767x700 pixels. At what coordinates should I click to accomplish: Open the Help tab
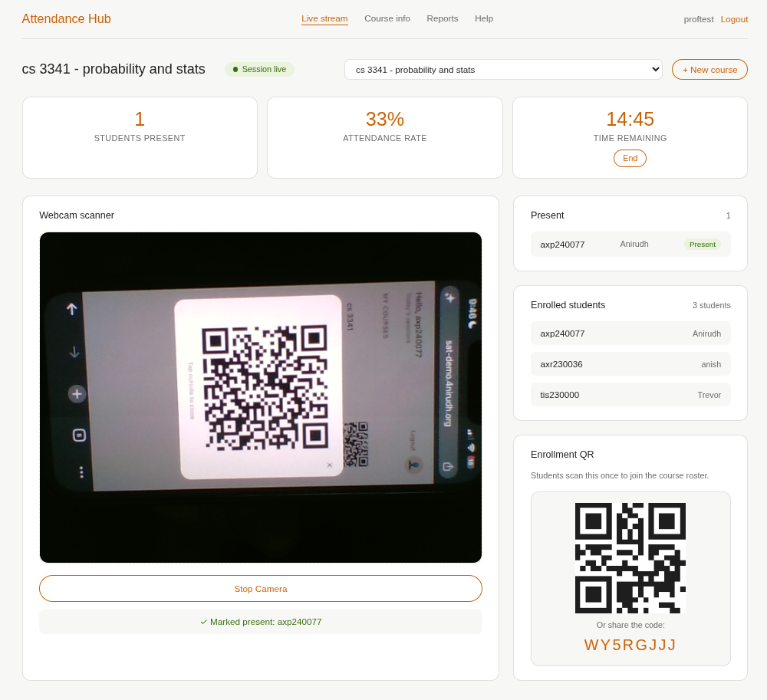pyautogui.click(x=484, y=18)
